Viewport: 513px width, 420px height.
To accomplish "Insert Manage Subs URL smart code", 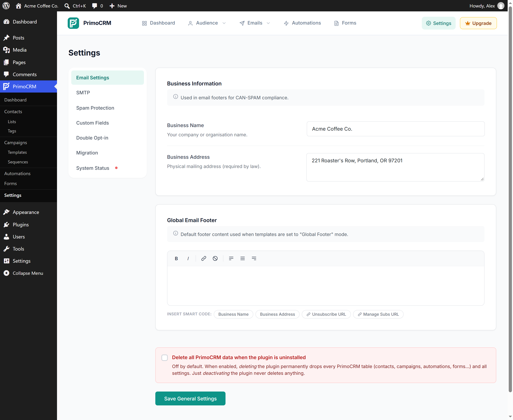I will coord(378,314).
